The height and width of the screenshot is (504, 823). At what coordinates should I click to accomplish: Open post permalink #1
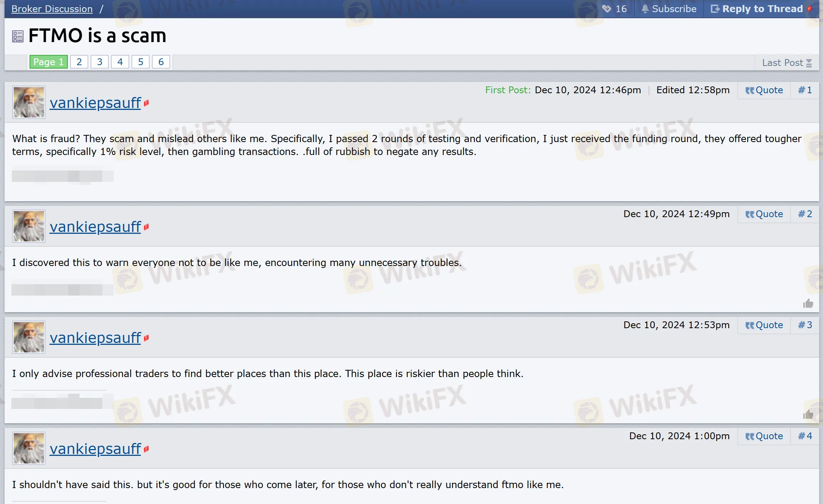pos(805,90)
